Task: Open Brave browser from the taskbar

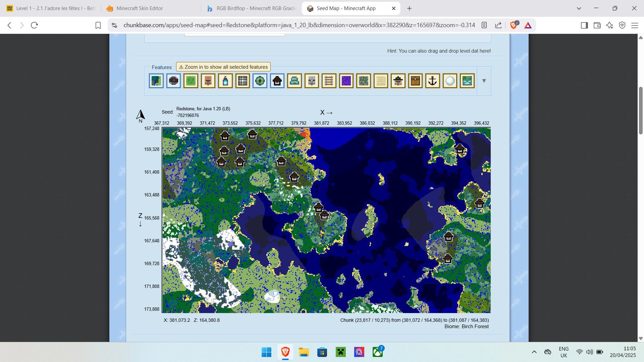Action: coord(285,352)
